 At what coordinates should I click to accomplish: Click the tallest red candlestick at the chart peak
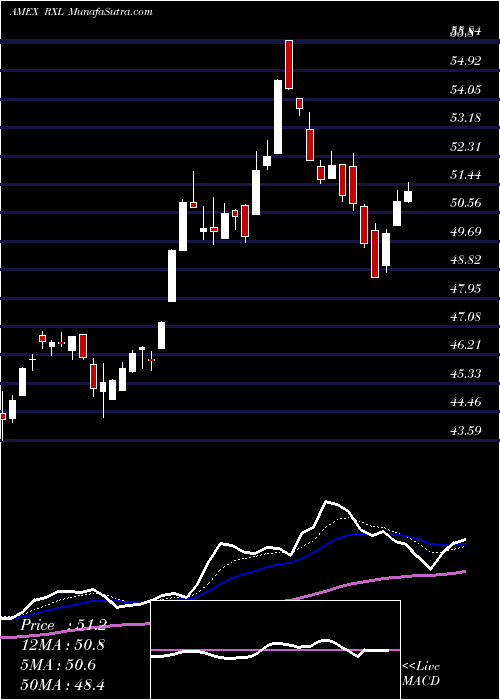pyautogui.click(x=289, y=64)
